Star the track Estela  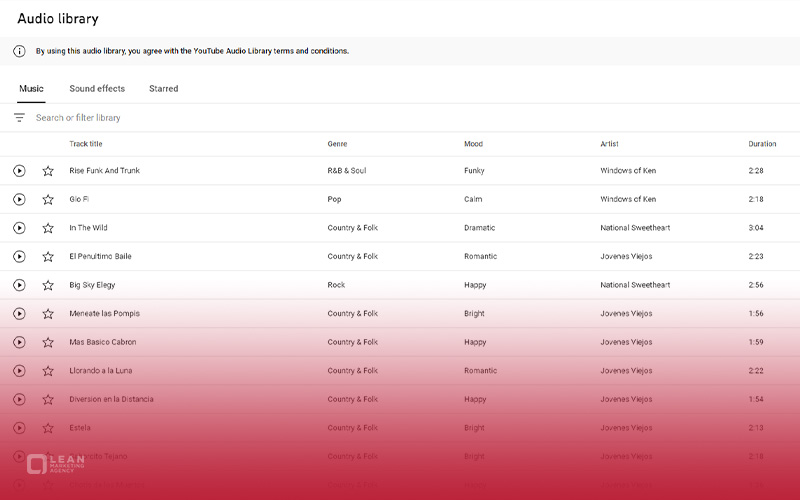(48, 428)
